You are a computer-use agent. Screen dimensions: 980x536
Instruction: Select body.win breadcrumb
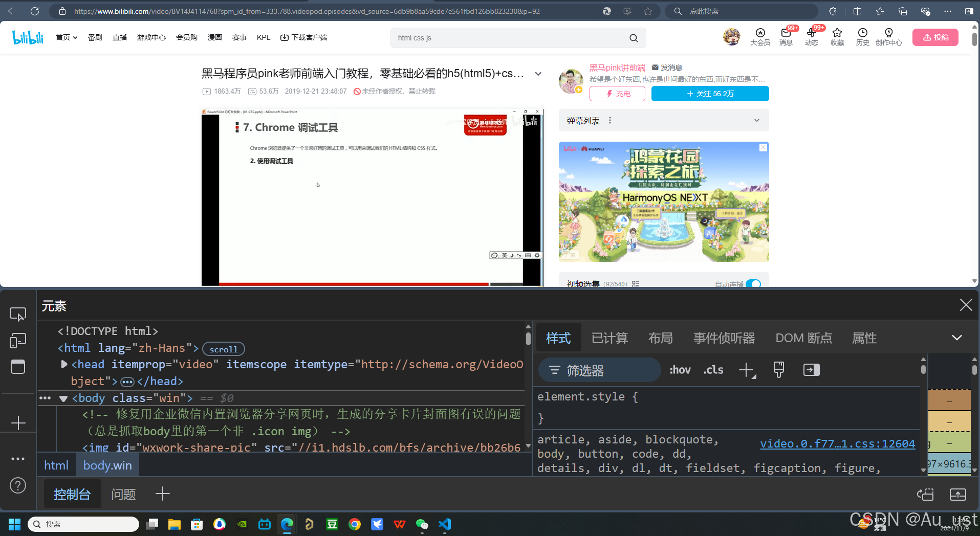coord(107,465)
